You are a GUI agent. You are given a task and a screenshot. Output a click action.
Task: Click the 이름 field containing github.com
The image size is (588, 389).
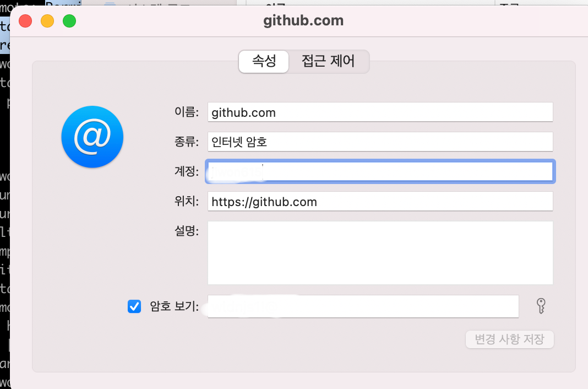tap(380, 112)
